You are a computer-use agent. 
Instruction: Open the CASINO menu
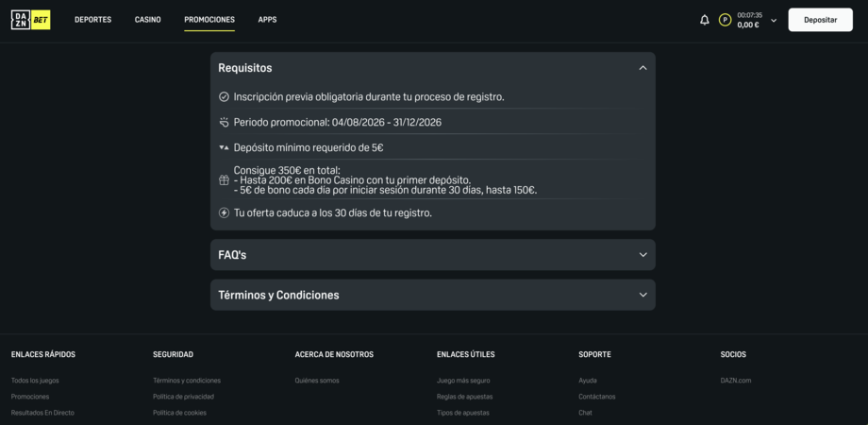[x=148, y=20]
